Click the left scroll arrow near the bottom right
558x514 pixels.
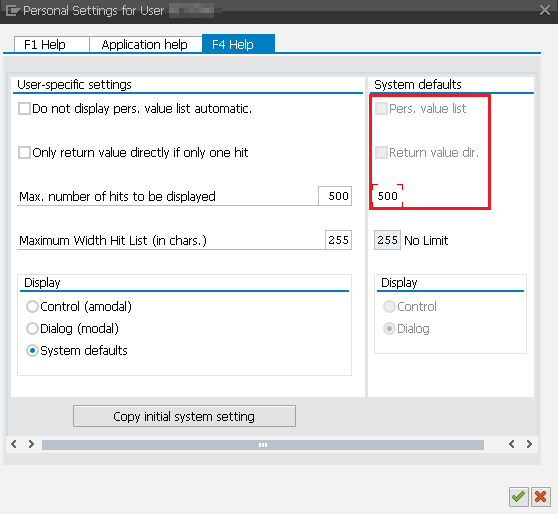tap(512, 444)
